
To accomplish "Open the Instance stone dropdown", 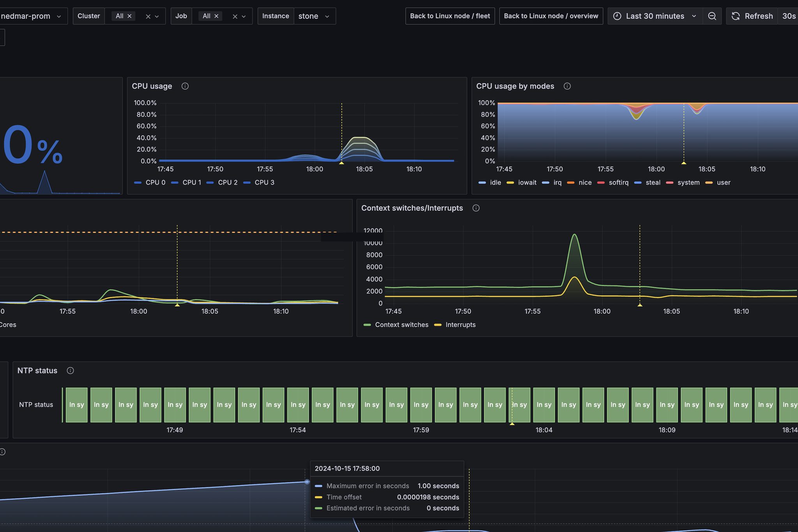I will [x=314, y=16].
